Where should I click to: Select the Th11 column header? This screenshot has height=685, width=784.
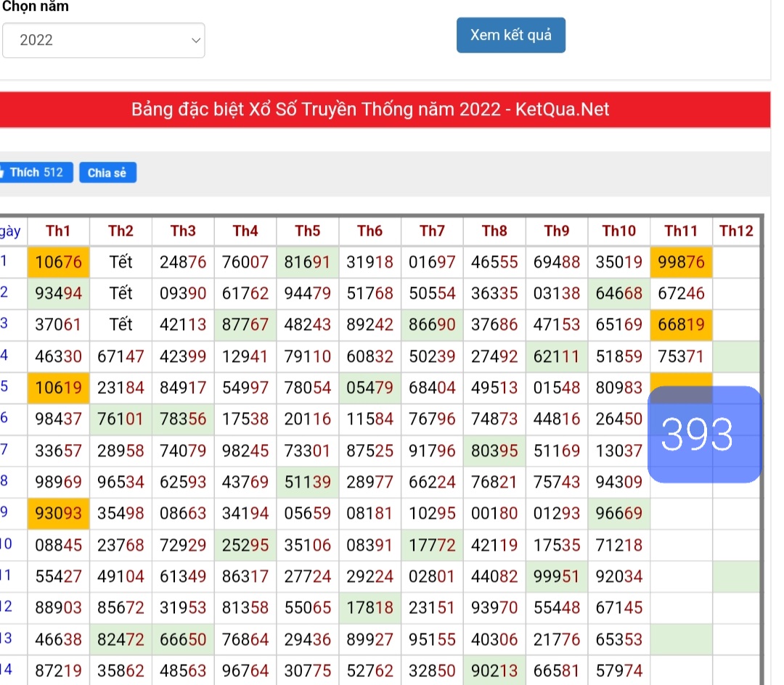[x=681, y=231]
